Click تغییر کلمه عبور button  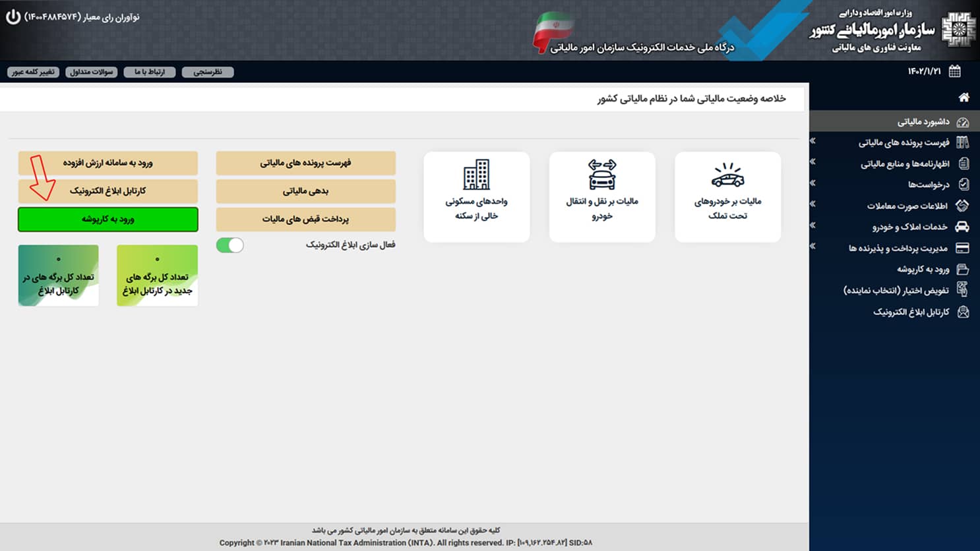point(33,72)
